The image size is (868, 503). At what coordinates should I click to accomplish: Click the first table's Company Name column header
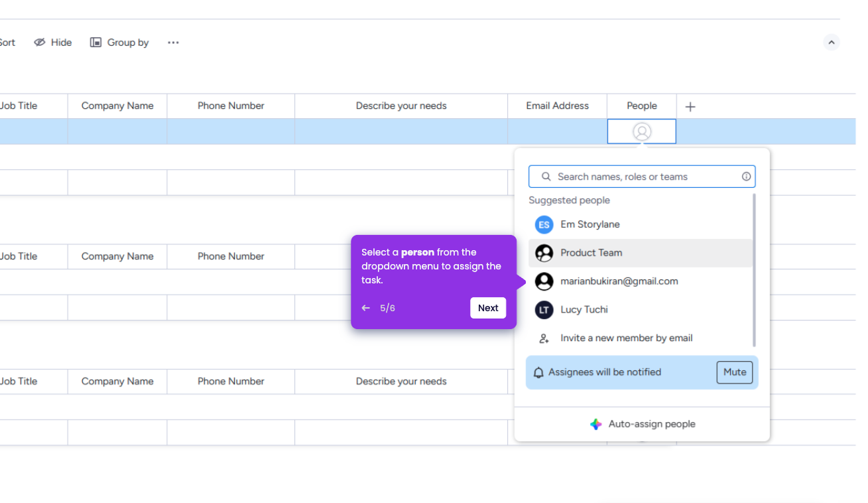coord(117,106)
